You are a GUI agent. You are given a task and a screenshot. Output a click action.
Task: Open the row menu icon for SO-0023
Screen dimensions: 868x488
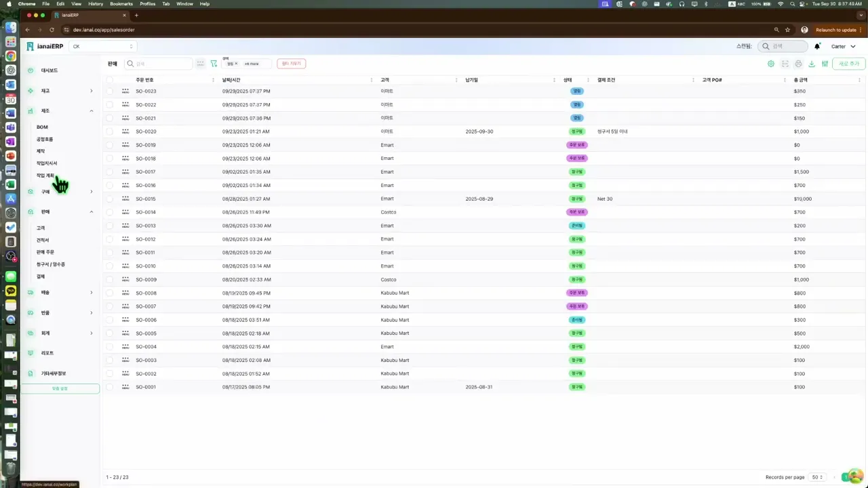(125, 91)
